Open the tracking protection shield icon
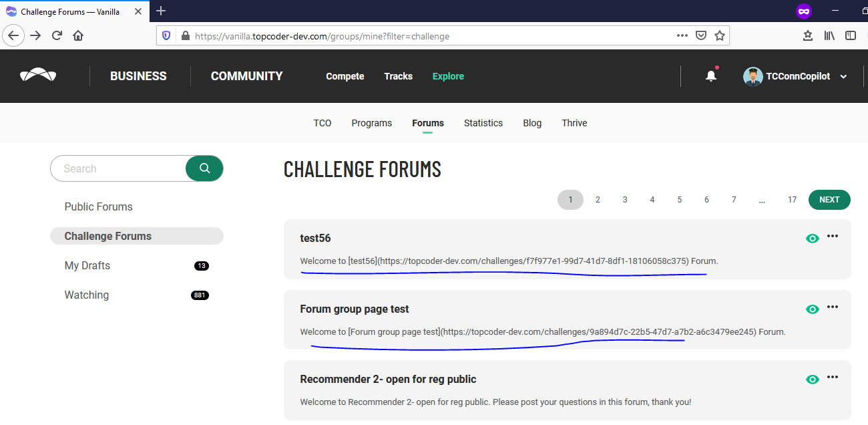Screen dimensions: 868x425 pyautogui.click(x=166, y=36)
